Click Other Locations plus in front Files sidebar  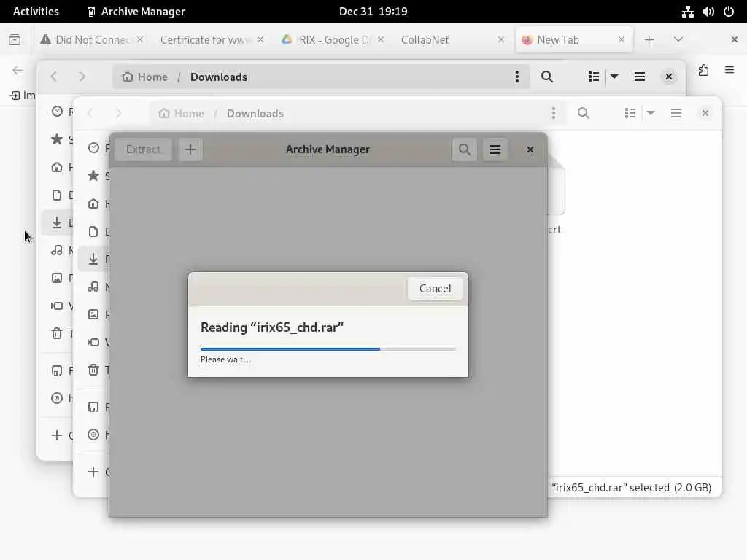(x=93, y=472)
